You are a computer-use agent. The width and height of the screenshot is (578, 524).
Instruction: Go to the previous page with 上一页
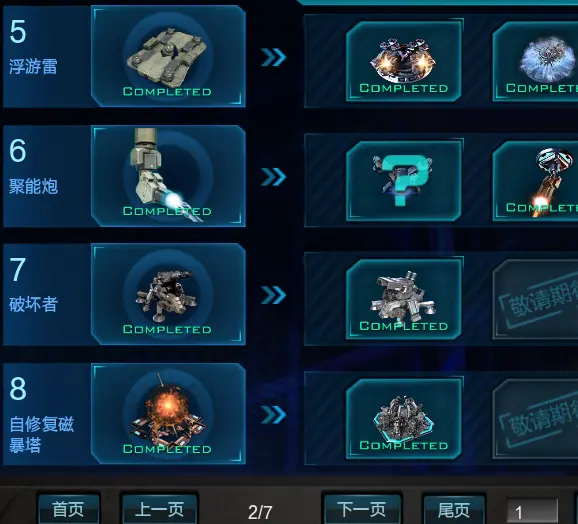pyautogui.click(x=159, y=509)
